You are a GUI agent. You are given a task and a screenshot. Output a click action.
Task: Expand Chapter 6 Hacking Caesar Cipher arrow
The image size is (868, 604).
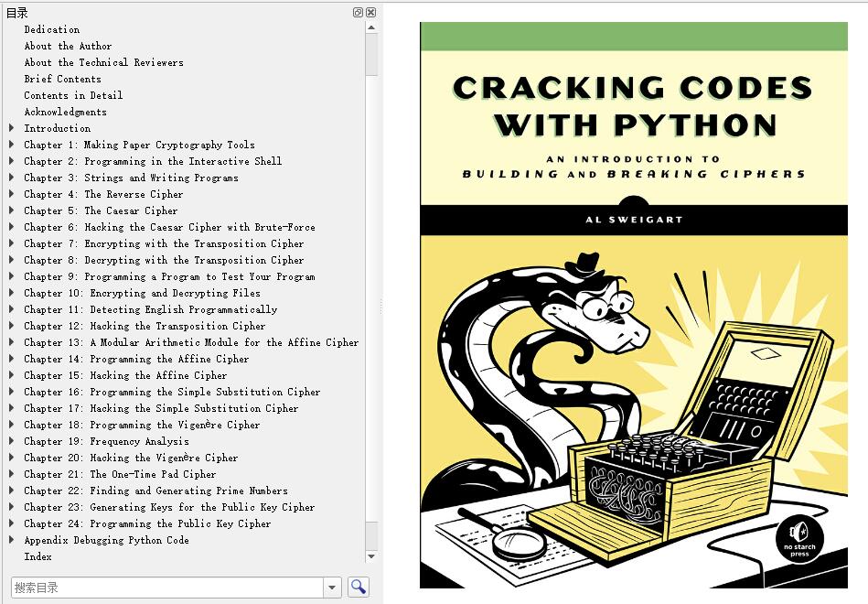tap(12, 227)
